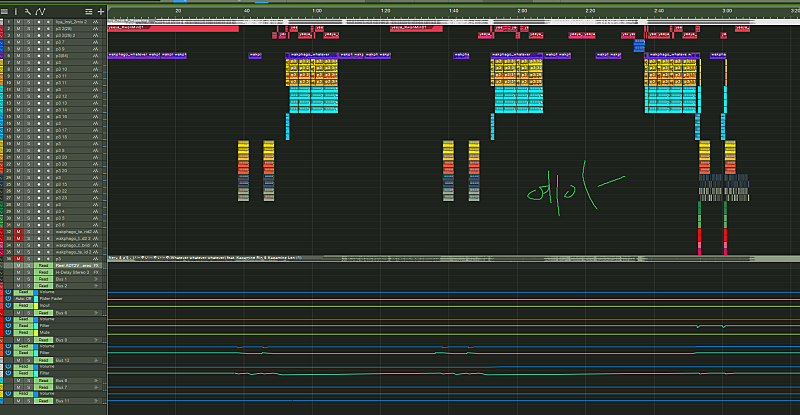Unmute track 32 with red M button
Screen dimensions: 800x415
[18, 231]
